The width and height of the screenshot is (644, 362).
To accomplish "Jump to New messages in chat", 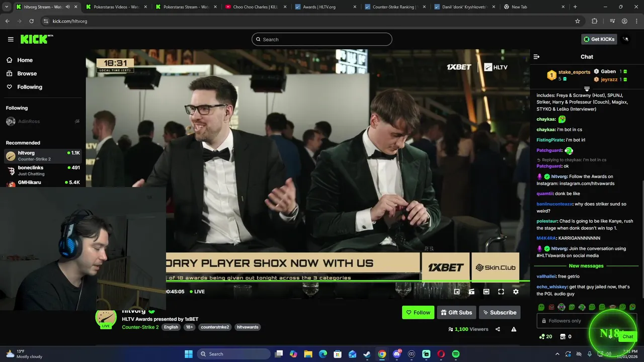I will pos(586,266).
